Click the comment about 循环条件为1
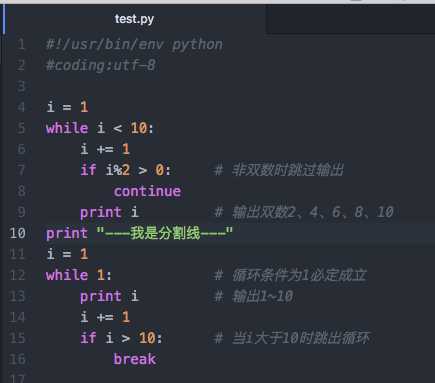The height and width of the screenshot is (383, 435). click(x=290, y=275)
